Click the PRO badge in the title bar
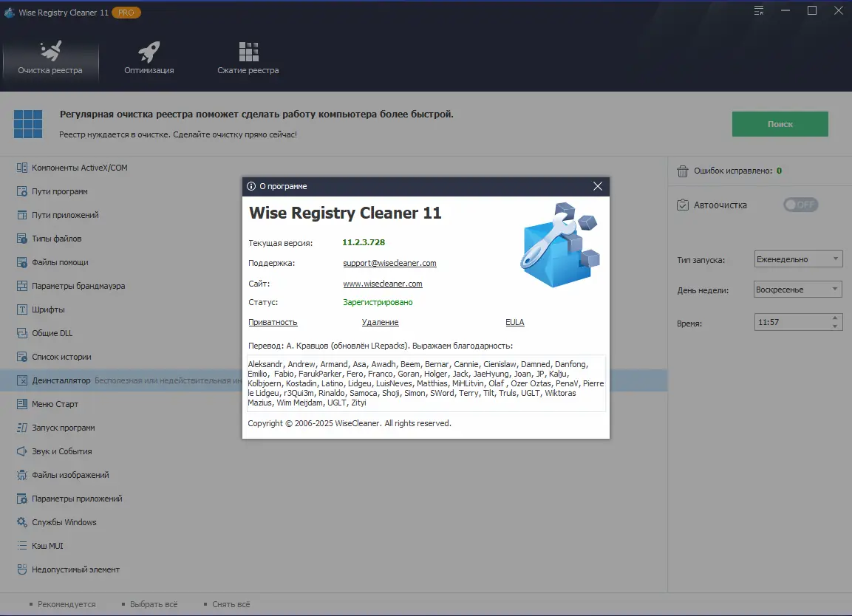Viewport: 852px width, 616px height. (126, 13)
